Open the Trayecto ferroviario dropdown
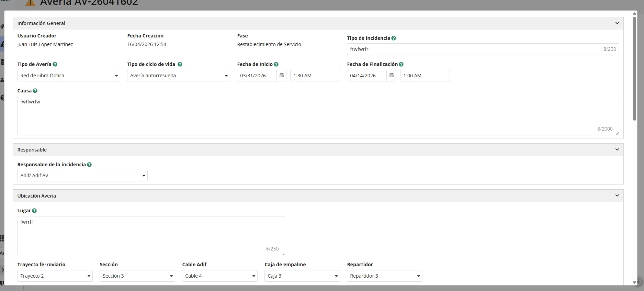The image size is (644, 291). (x=55, y=276)
